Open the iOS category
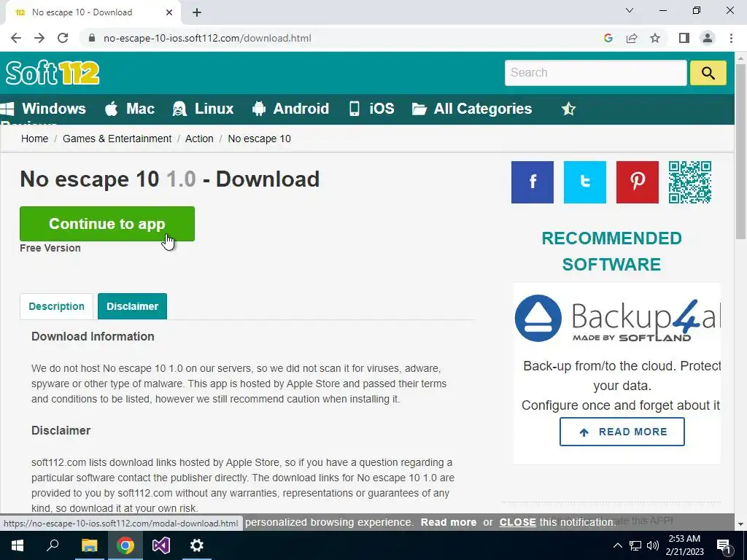The width and height of the screenshot is (747, 560). [x=371, y=109]
